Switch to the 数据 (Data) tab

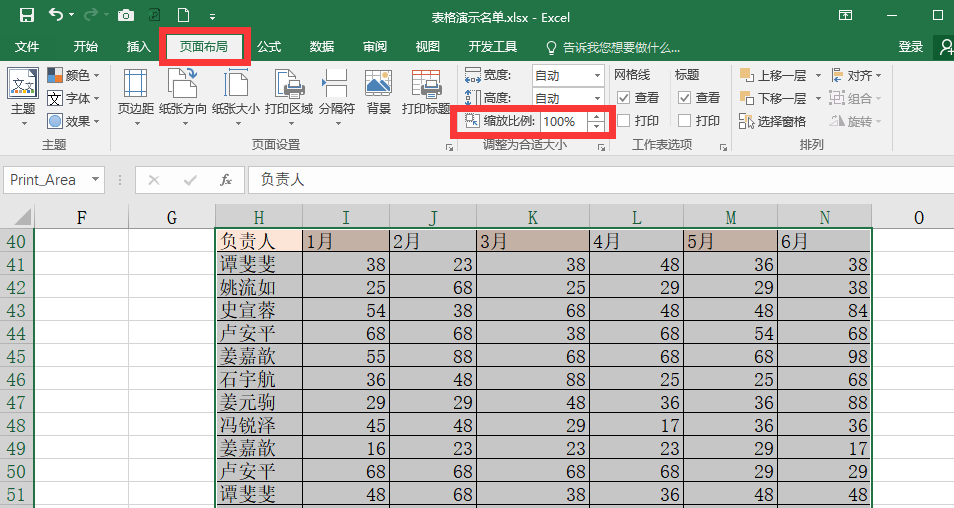click(322, 47)
